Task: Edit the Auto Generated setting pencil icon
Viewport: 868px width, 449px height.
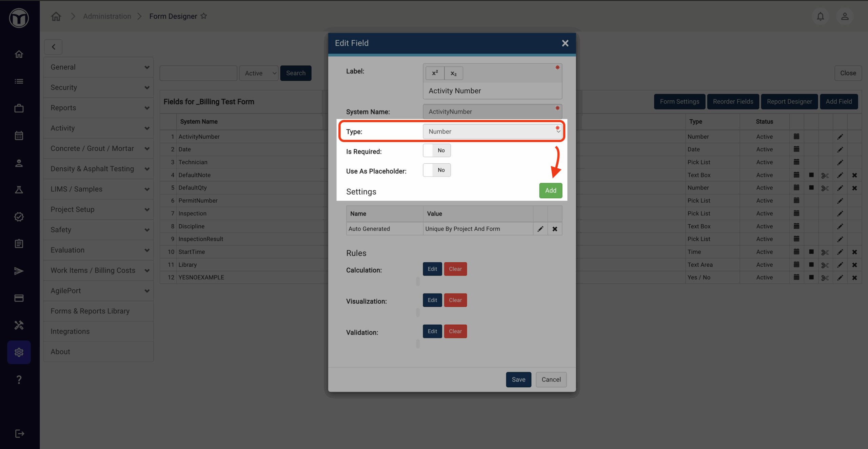Action: tap(540, 229)
